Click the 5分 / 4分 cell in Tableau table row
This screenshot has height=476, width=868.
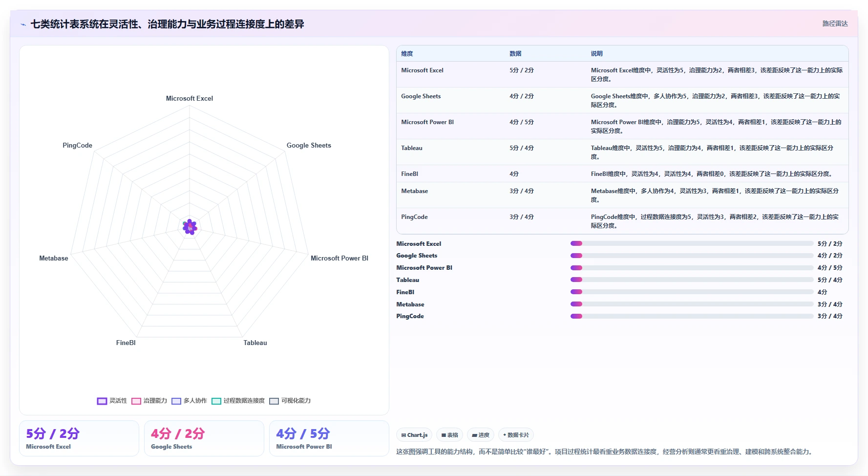click(x=522, y=148)
